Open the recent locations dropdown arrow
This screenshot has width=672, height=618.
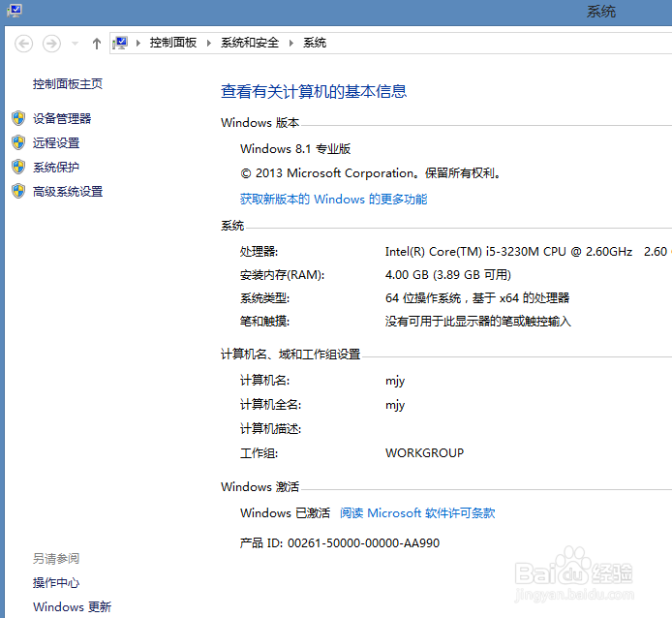75,44
